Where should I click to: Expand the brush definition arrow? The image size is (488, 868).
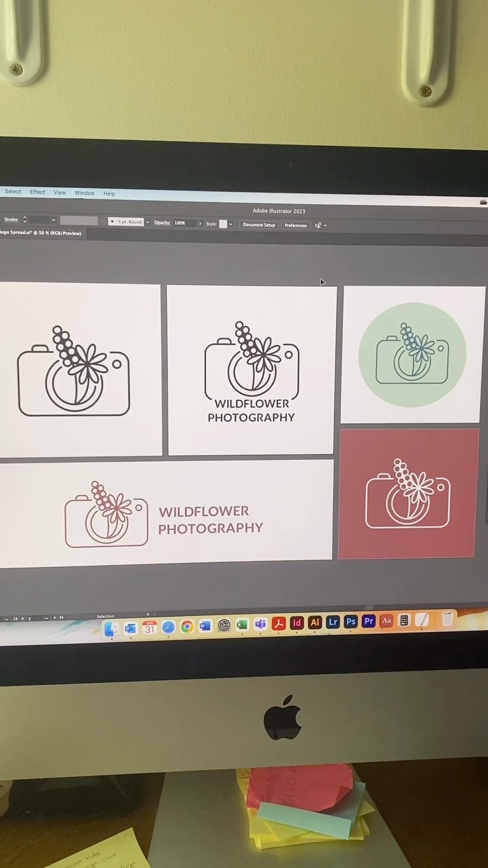[148, 222]
